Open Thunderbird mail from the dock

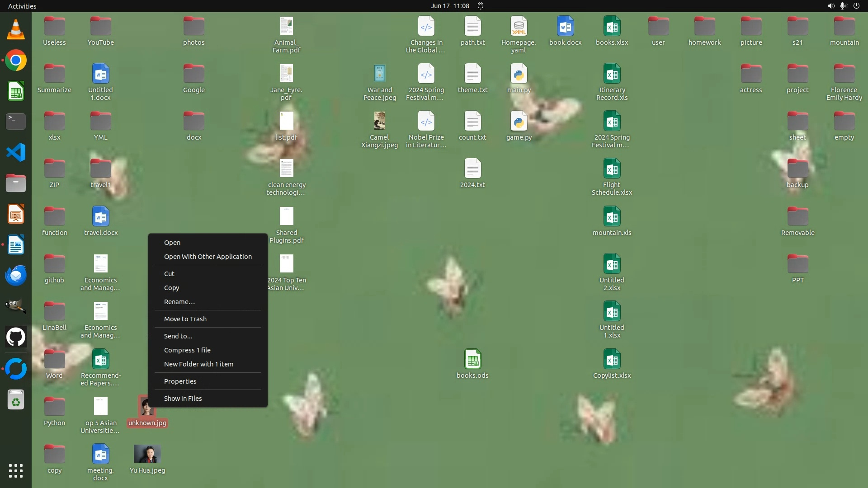[x=16, y=276]
